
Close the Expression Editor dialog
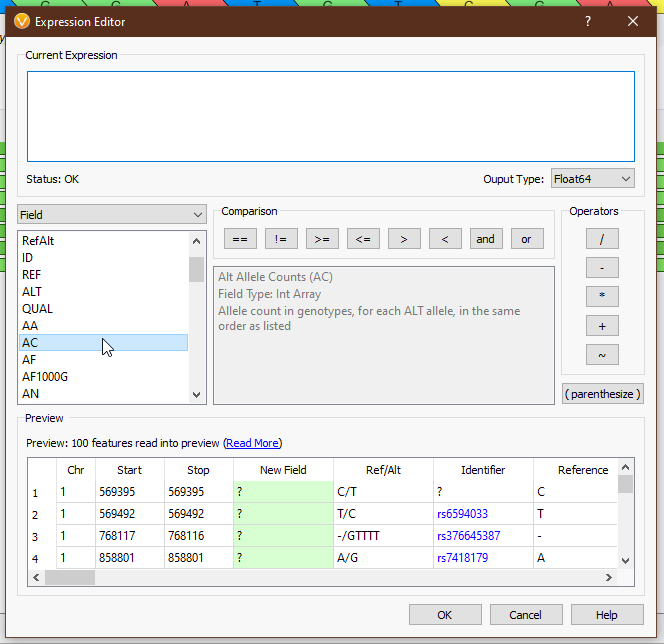(633, 21)
